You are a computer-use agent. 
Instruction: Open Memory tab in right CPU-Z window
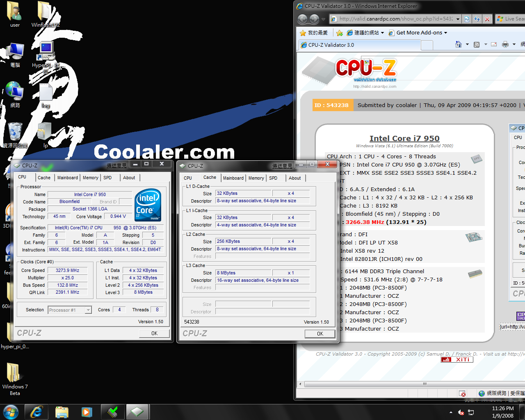click(256, 178)
